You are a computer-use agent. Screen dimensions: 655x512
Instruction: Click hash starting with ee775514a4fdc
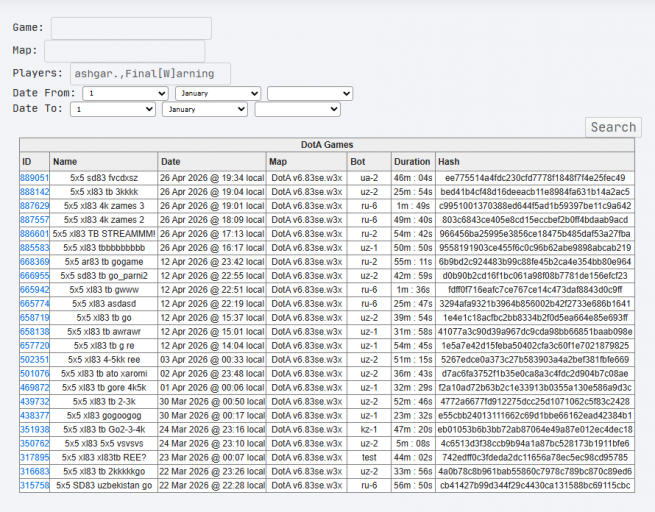(535, 178)
